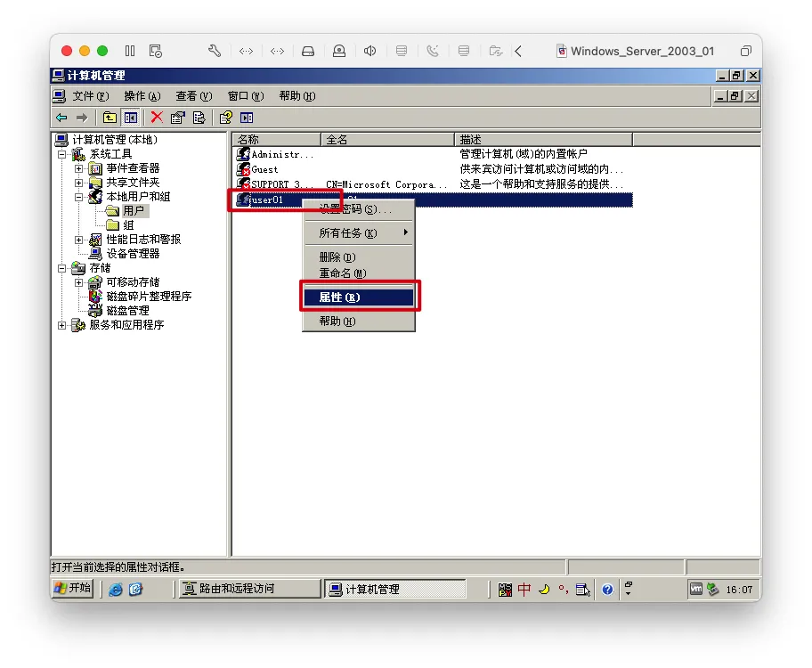Expand the 事件查看器 tree node
Screen dimensions: 812x668
pyautogui.click(x=78, y=168)
